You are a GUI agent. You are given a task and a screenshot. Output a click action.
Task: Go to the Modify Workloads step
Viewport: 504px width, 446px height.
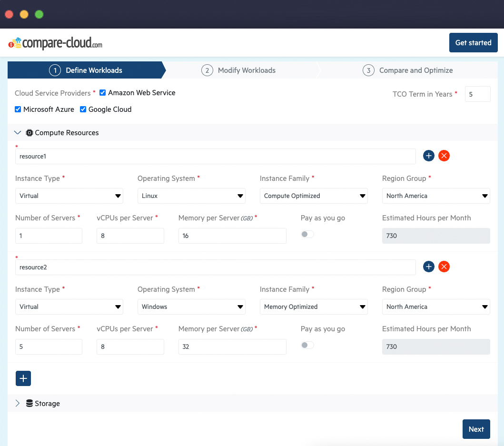pyautogui.click(x=239, y=70)
